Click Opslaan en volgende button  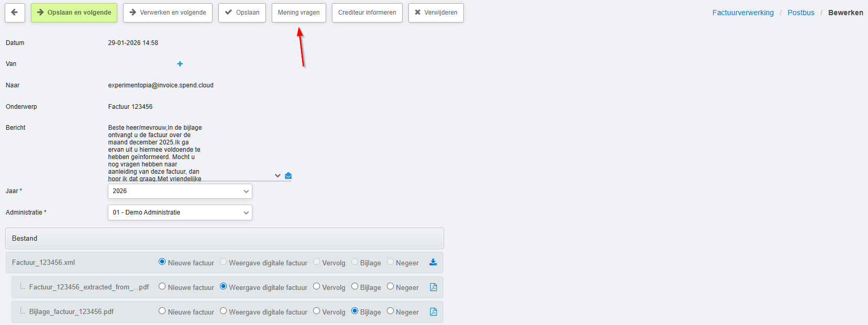click(74, 13)
